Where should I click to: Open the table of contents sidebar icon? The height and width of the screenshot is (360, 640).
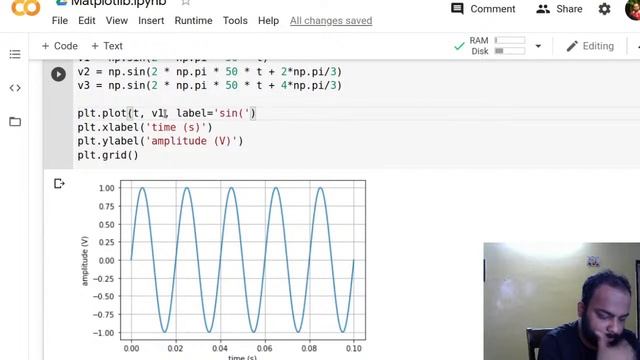click(x=15, y=54)
